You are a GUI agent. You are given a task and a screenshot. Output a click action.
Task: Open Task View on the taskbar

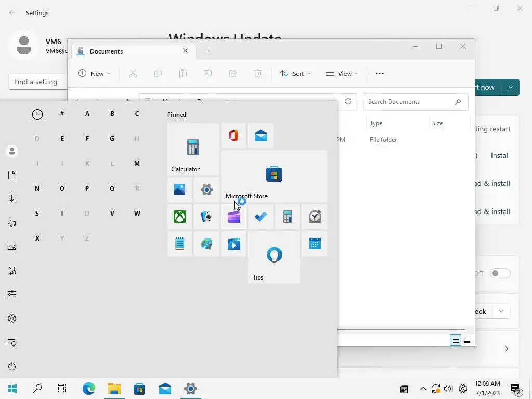[x=62, y=389]
